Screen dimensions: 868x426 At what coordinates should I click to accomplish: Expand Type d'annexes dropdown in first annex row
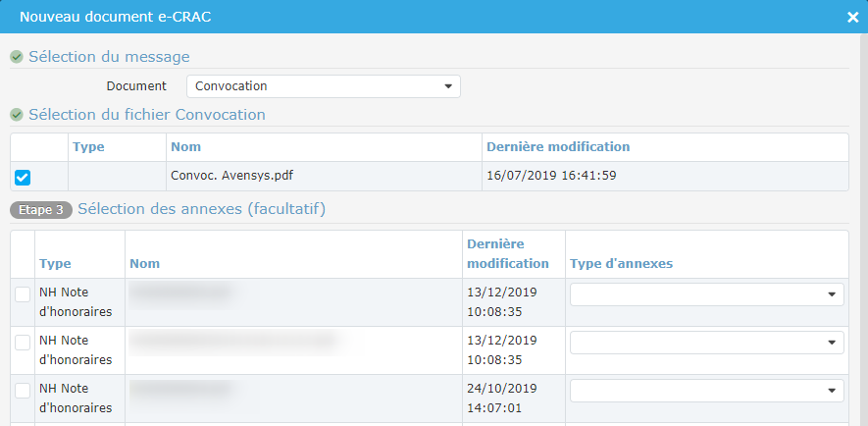tap(706, 294)
